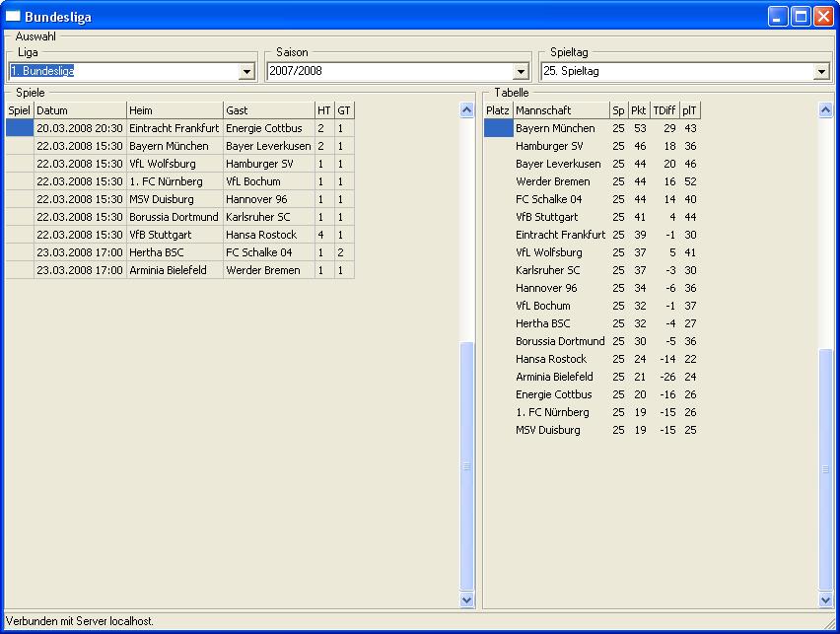The width and height of the screenshot is (840, 634).
Task: Select Hamburger SV in the Gast column
Action: click(x=269, y=164)
